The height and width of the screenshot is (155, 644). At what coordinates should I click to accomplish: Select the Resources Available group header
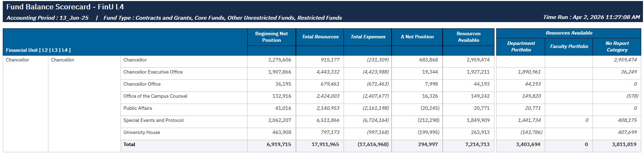point(569,33)
